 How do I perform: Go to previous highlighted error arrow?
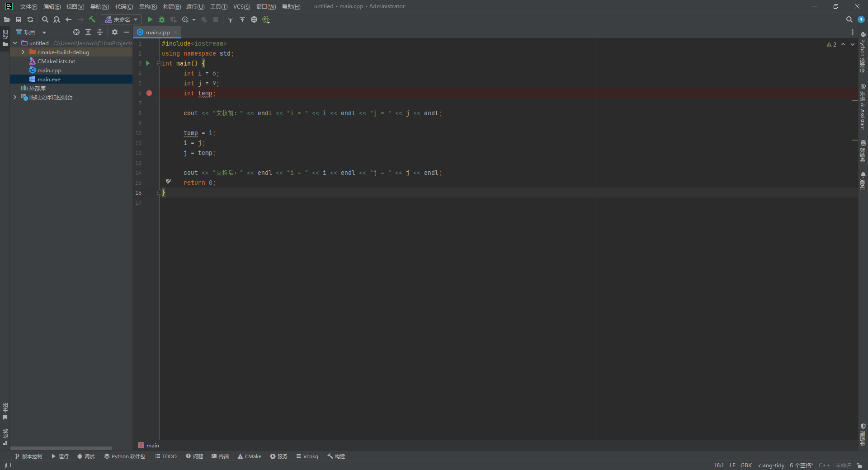843,44
